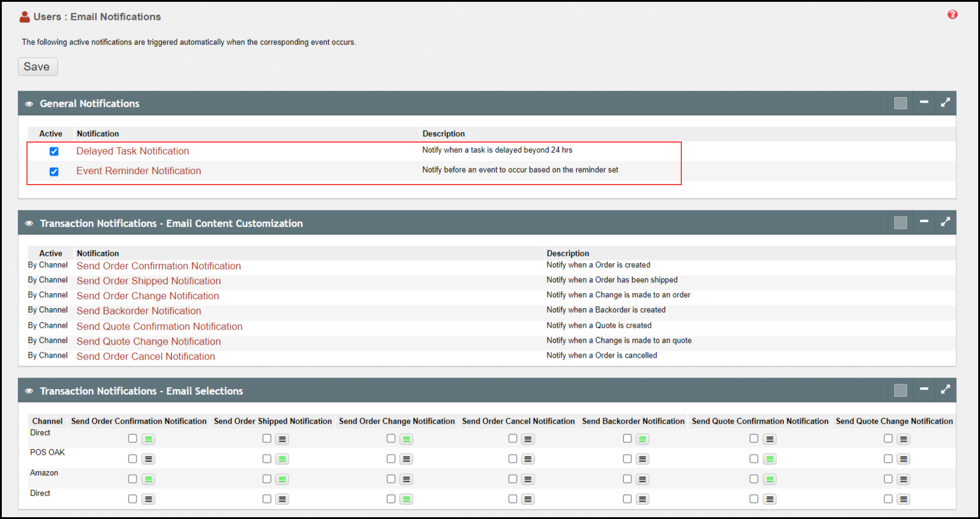980x519 pixels.
Task: Click the Amazon channel row label
Action: click(44, 473)
